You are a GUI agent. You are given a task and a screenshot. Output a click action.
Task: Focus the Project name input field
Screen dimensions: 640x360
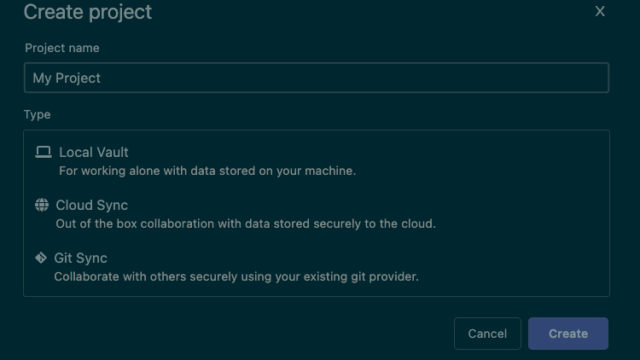(316, 78)
